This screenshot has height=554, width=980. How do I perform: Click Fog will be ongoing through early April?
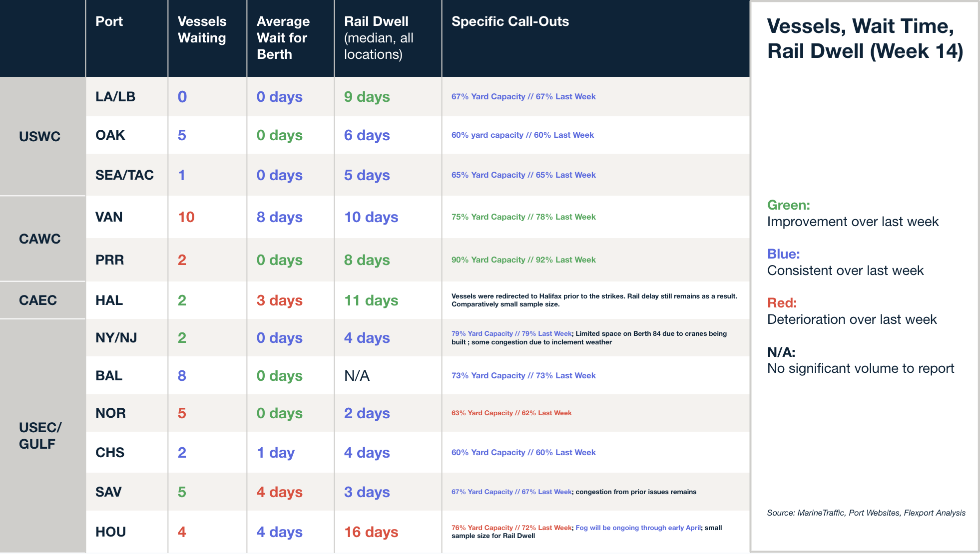[638, 528]
